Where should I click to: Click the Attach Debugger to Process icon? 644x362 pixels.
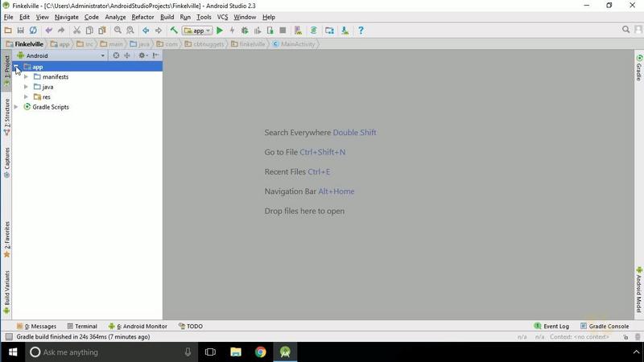pos(270,31)
